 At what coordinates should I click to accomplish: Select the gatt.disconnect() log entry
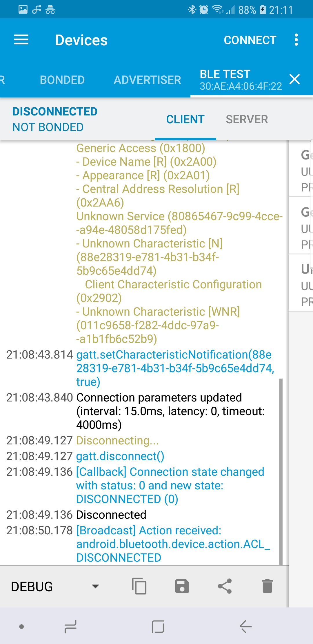click(x=120, y=456)
